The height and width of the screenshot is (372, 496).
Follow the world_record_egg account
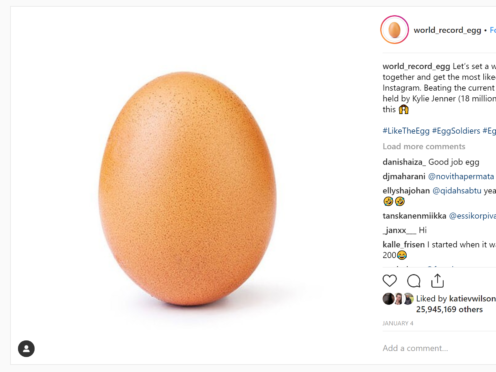click(x=493, y=30)
